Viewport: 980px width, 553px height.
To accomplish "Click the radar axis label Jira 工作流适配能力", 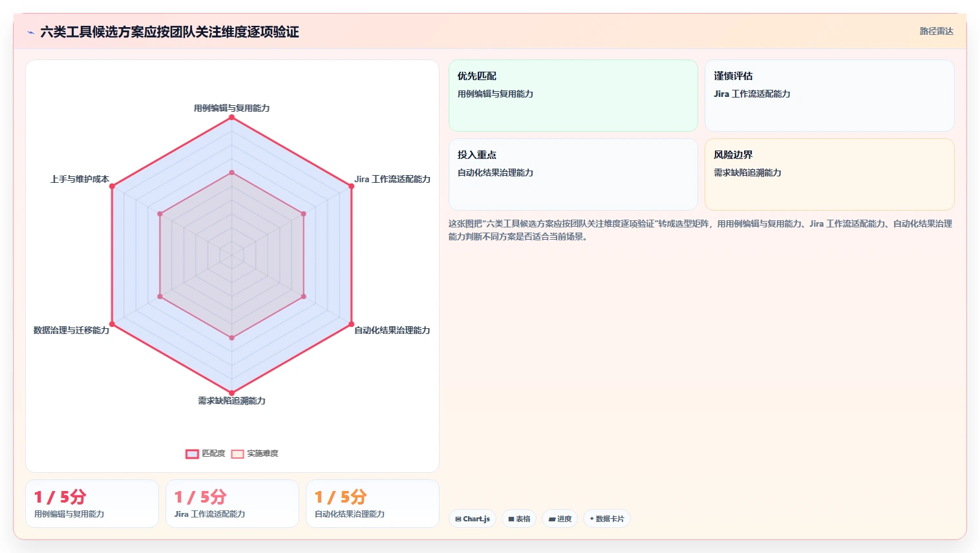I will 392,179.
